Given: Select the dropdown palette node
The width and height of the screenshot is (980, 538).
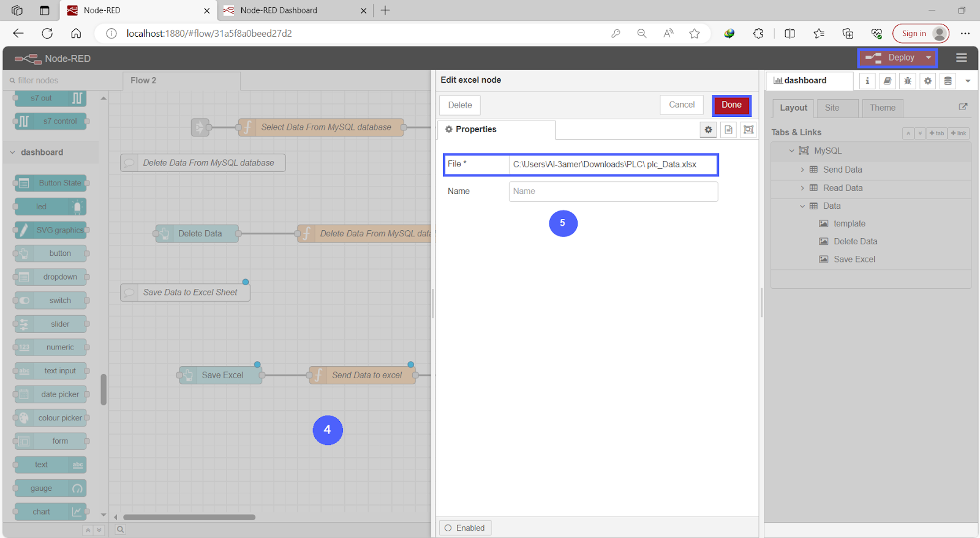Looking at the screenshot, I should point(50,277).
